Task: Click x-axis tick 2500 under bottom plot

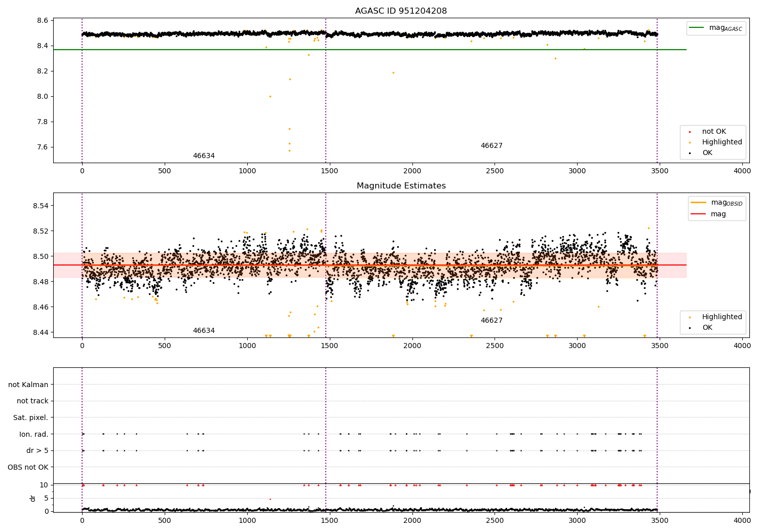Action: point(495,520)
